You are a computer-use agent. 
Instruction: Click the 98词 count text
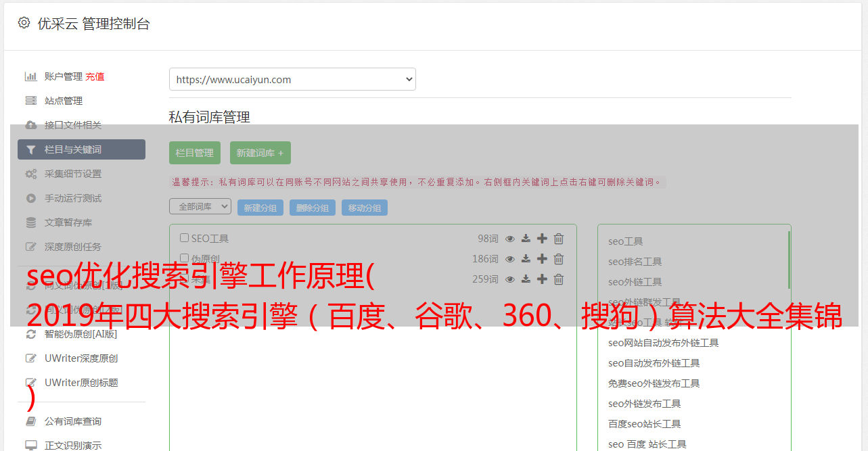pyautogui.click(x=488, y=239)
